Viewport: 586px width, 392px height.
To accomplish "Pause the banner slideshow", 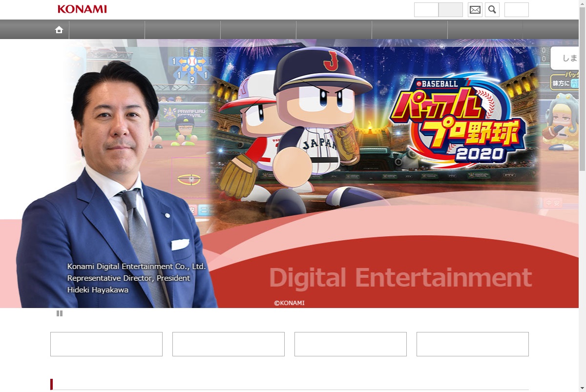I will coord(60,313).
